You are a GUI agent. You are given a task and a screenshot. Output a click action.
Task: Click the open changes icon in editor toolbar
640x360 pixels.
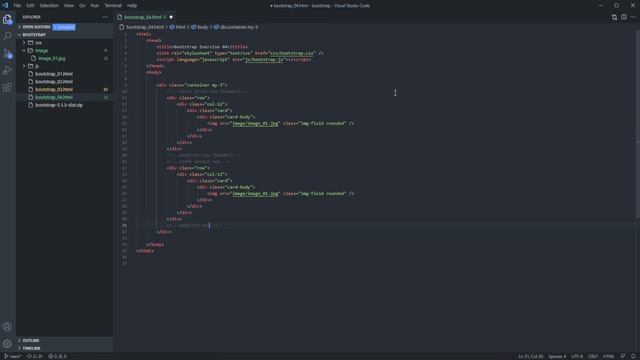click(614, 17)
